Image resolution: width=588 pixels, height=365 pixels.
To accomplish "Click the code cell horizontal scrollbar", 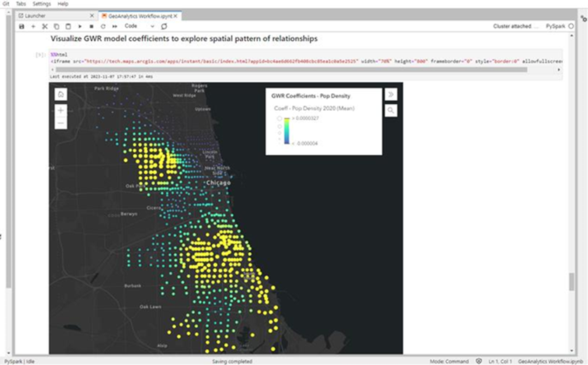I will [x=292, y=69].
